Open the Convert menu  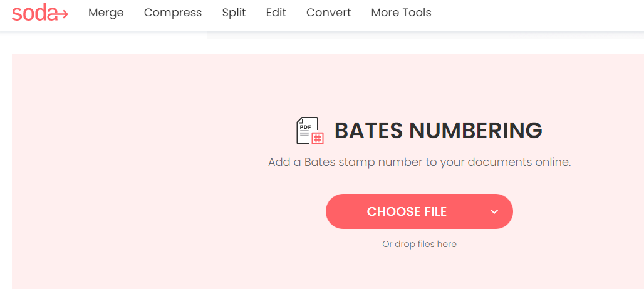328,13
